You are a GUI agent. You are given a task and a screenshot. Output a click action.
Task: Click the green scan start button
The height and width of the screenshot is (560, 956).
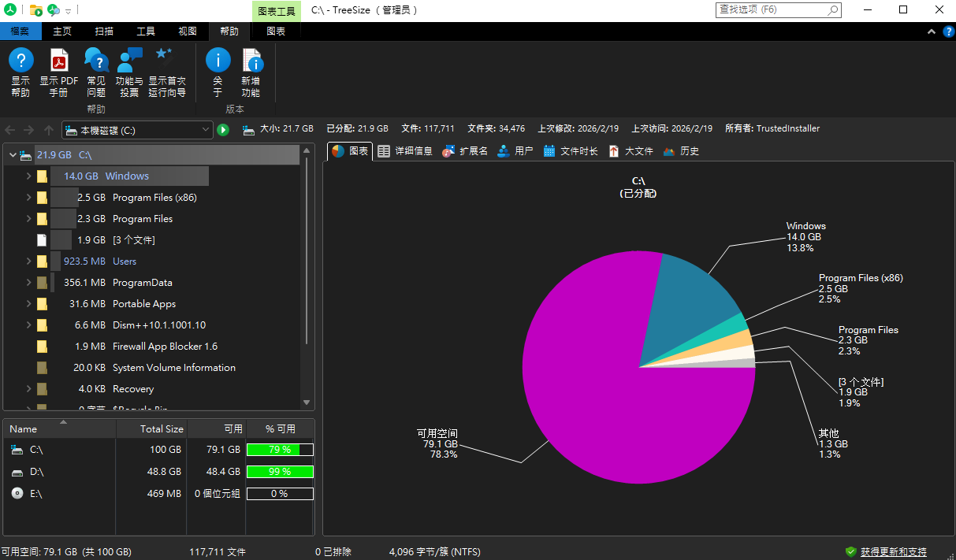tap(223, 130)
